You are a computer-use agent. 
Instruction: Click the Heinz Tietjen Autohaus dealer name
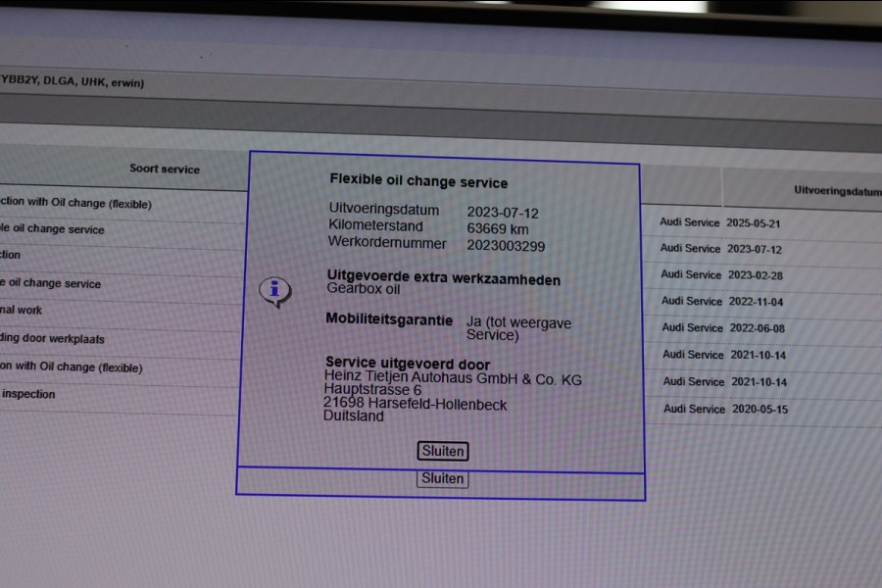[x=453, y=379]
